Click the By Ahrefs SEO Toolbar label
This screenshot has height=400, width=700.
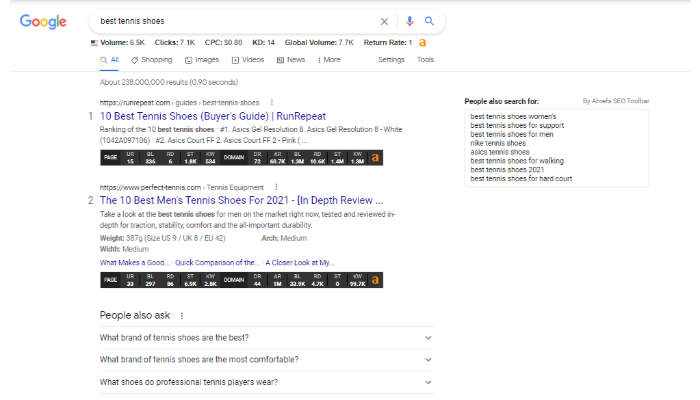click(616, 101)
